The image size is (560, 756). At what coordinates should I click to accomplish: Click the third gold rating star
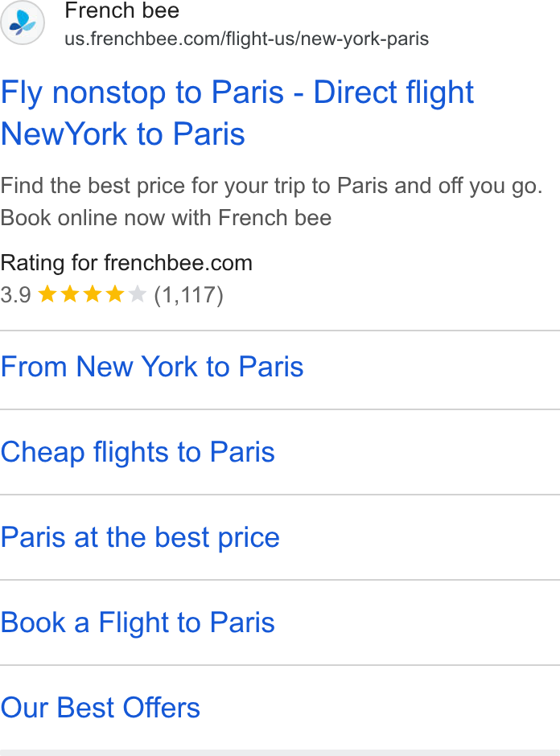[93, 294]
